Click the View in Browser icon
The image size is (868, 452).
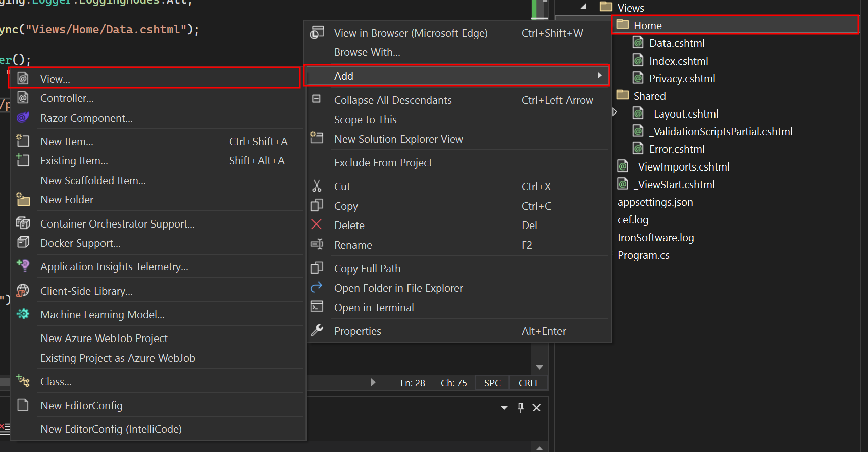(x=317, y=33)
